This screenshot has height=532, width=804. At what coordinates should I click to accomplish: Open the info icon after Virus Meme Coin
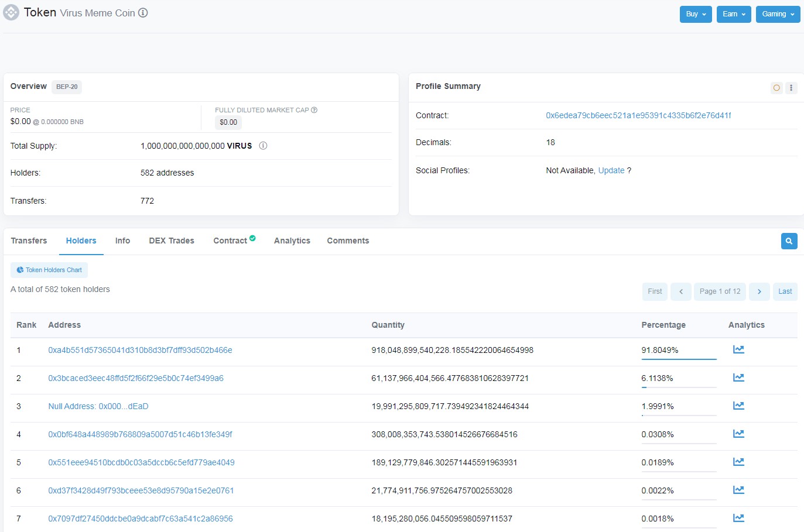pyautogui.click(x=143, y=13)
